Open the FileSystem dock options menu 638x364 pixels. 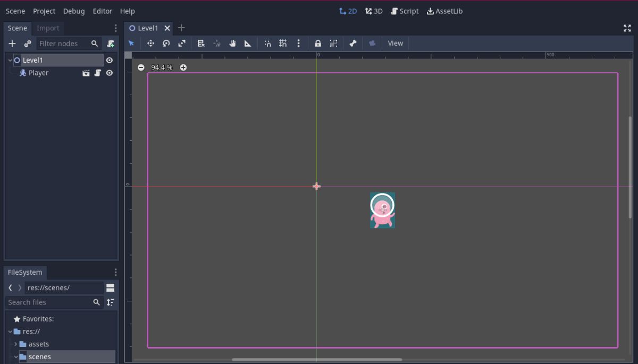tap(115, 272)
